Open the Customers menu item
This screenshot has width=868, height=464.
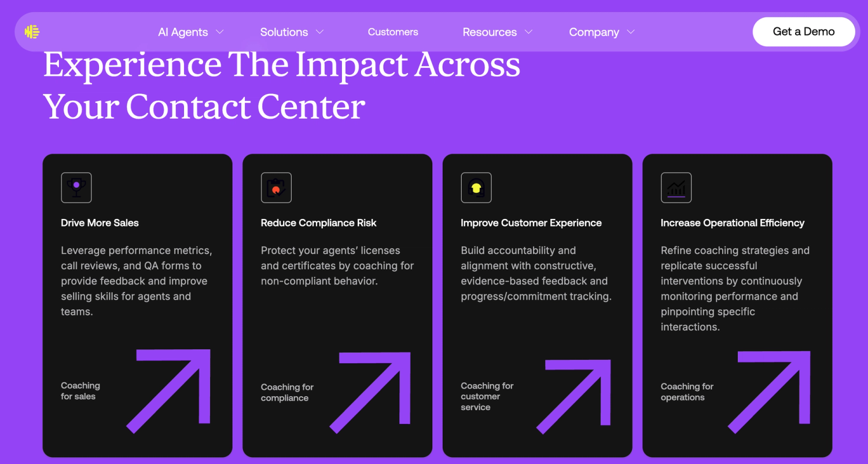coord(393,32)
